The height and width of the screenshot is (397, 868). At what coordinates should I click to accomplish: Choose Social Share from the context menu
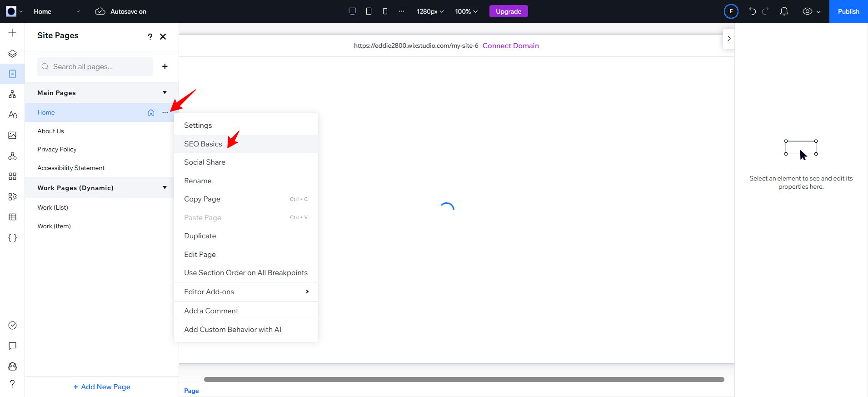click(x=246, y=162)
